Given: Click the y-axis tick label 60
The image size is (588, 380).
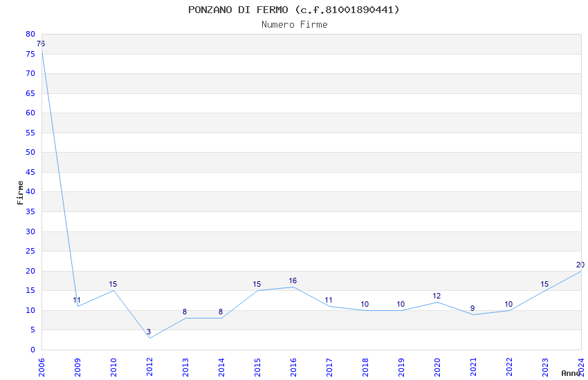Looking at the screenshot, I should tap(30, 113).
